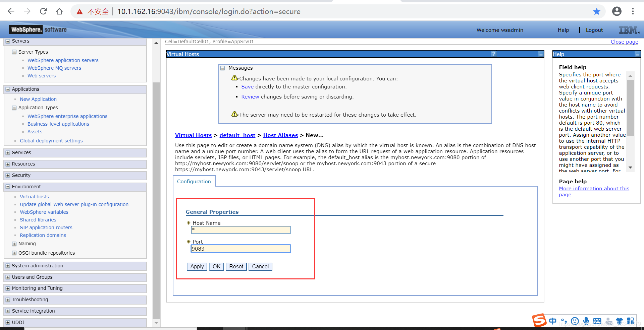The image size is (644, 330).
Task: Click the Apply button
Action: [x=197, y=267]
